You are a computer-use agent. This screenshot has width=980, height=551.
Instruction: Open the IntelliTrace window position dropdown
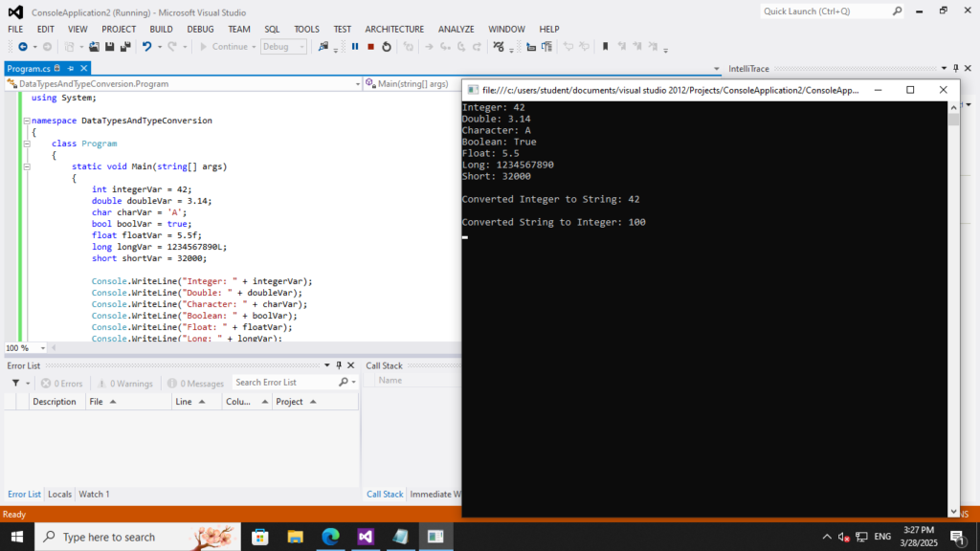(x=944, y=68)
